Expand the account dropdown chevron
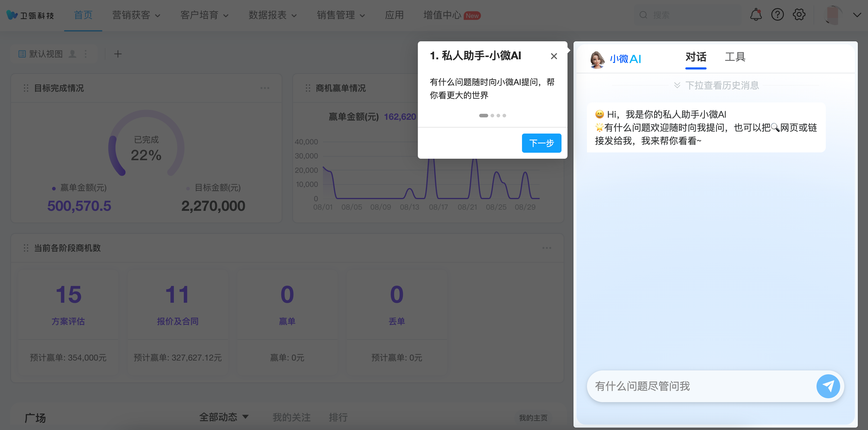This screenshot has height=430, width=868. [x=857, y=15]
